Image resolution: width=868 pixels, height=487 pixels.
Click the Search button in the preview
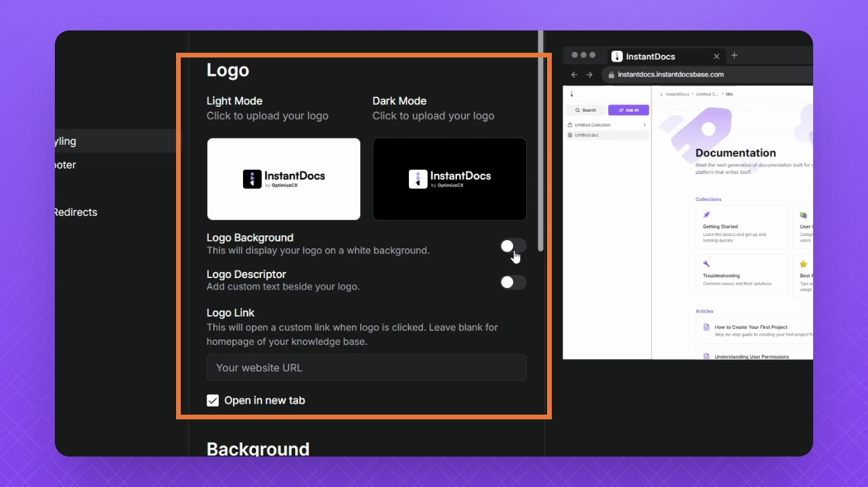click(586, 110)
